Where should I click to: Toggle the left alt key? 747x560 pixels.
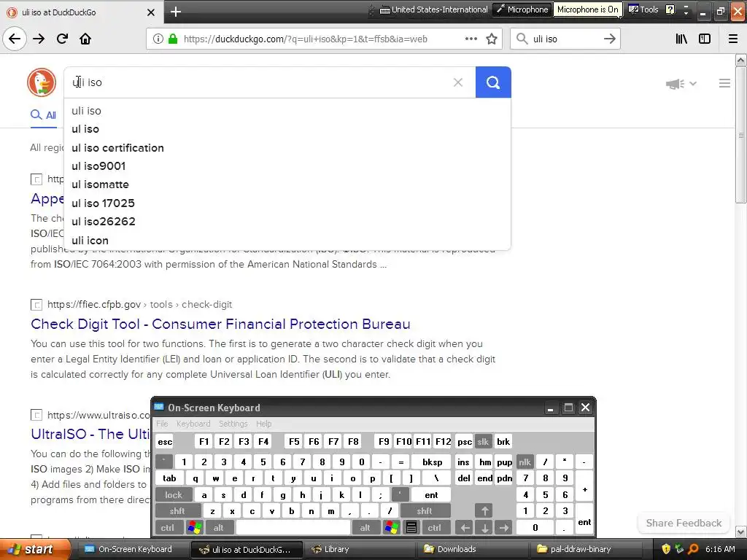pos(218,528)
